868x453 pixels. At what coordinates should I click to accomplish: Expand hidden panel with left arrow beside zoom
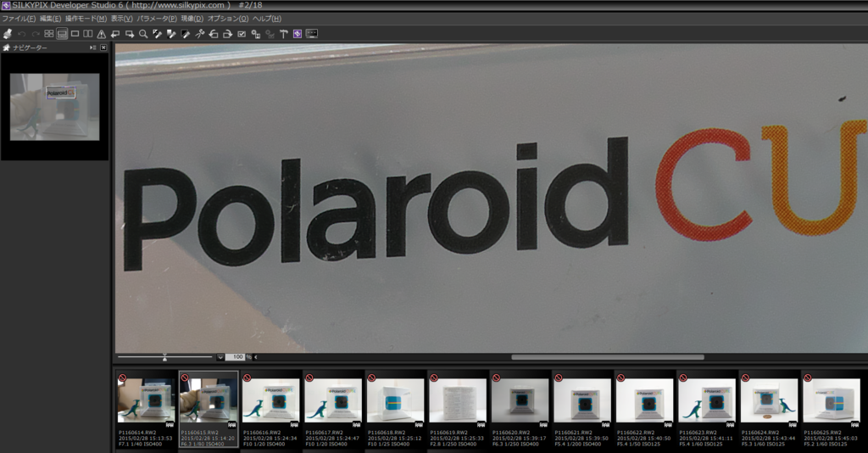click(255, 357)
